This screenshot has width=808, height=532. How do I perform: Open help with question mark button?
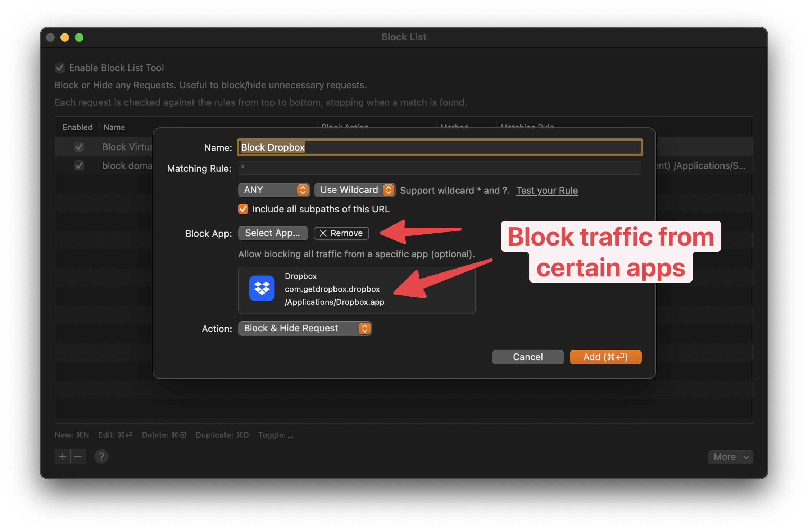pyautogui.click(x=101, y=457)
